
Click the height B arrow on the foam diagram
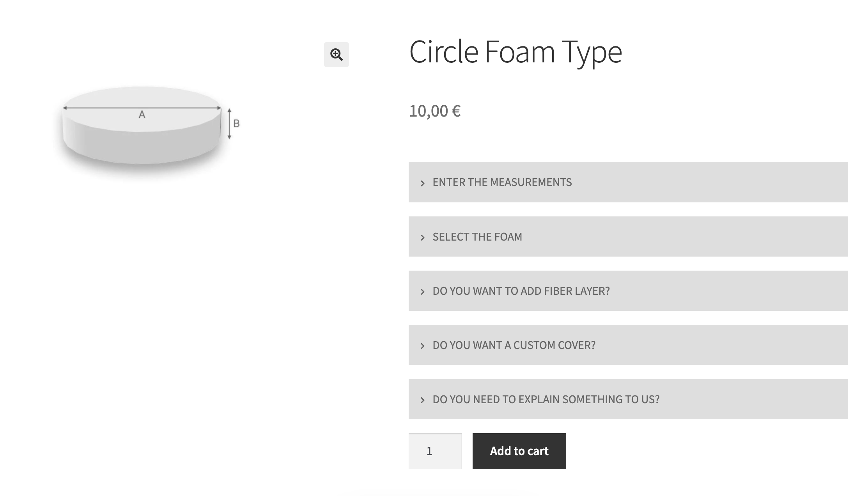pos(229,124)
